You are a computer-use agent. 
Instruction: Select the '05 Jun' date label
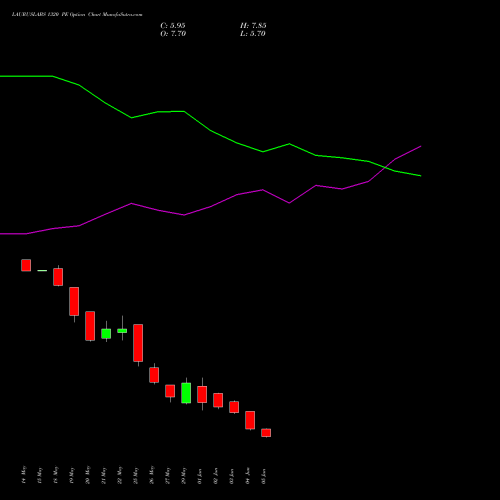point(264,476)
